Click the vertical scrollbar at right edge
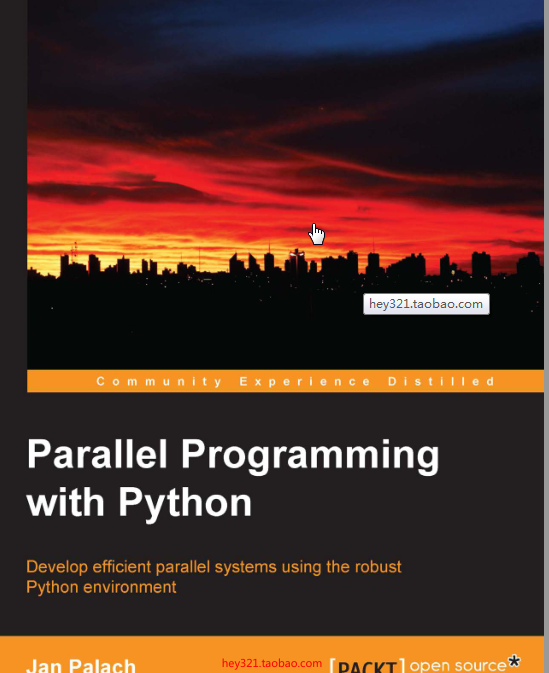Viewport: 549px width, 673px height. (x=546, y=336)
